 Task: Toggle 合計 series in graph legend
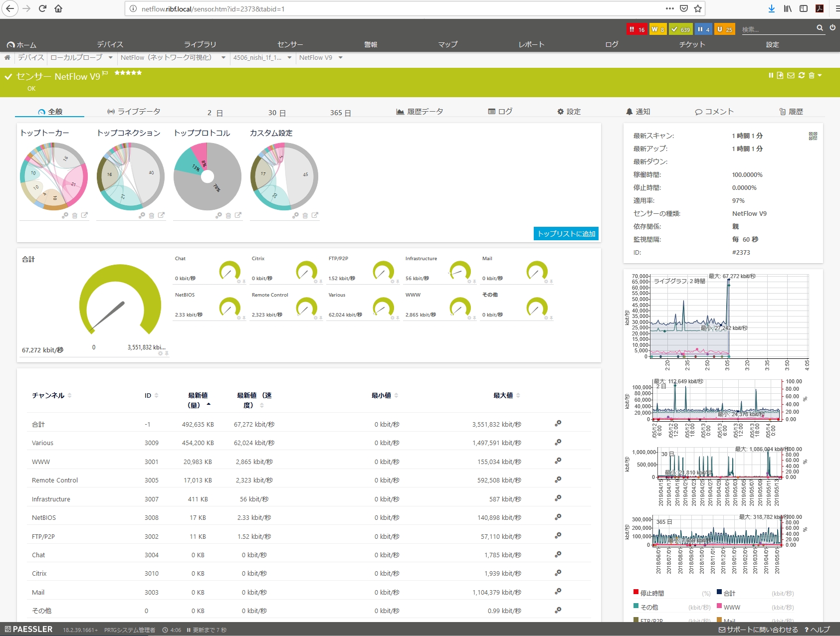[726, 593]
